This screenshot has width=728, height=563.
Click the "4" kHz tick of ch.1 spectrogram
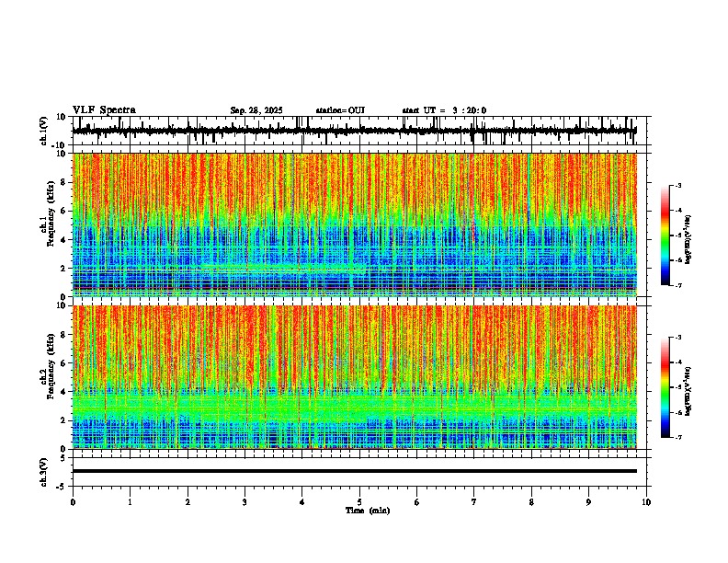64,240
